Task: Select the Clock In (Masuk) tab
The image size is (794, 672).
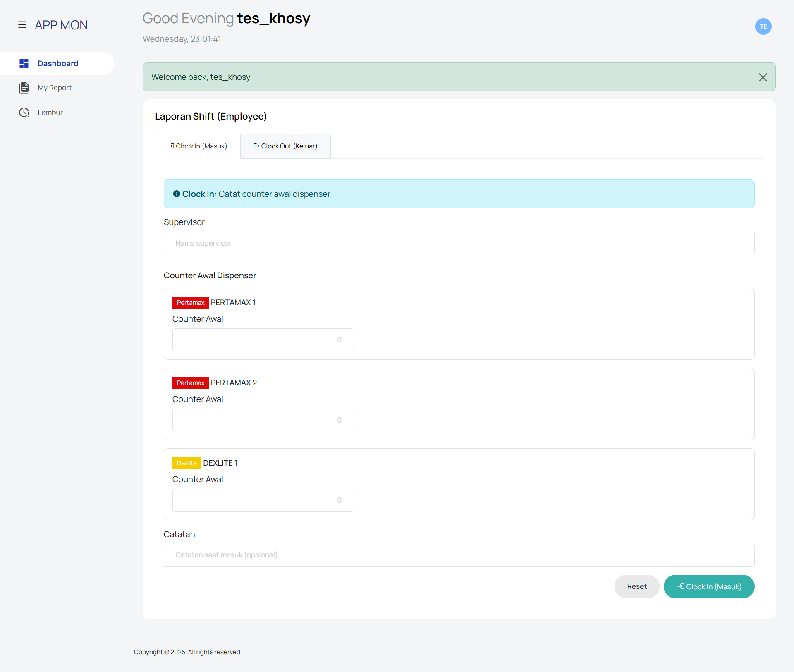Action: pos(198,146)
